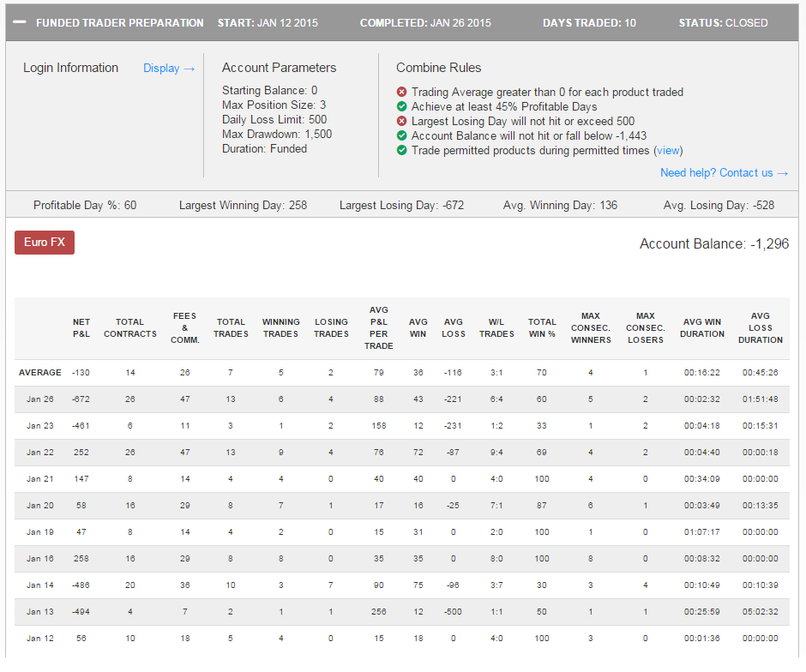
Task: Click the WINNING TRADES column header
Action: click(280, 327)
